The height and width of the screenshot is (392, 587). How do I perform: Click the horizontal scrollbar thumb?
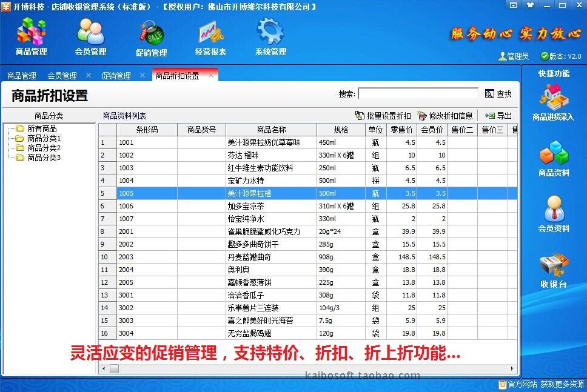tap(114, 368)
